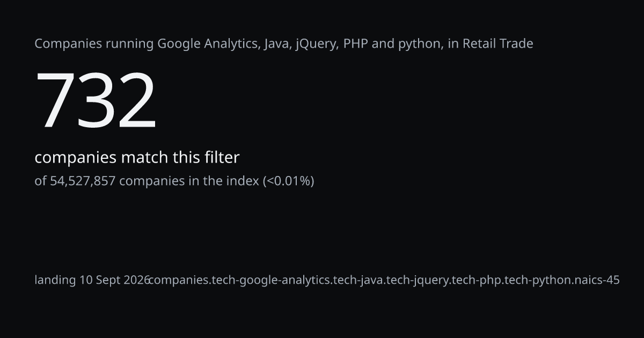The height and width of the screenshot is (338, 644).
Task: Click 'jQuery' in the filter heading
Action: 317,44
